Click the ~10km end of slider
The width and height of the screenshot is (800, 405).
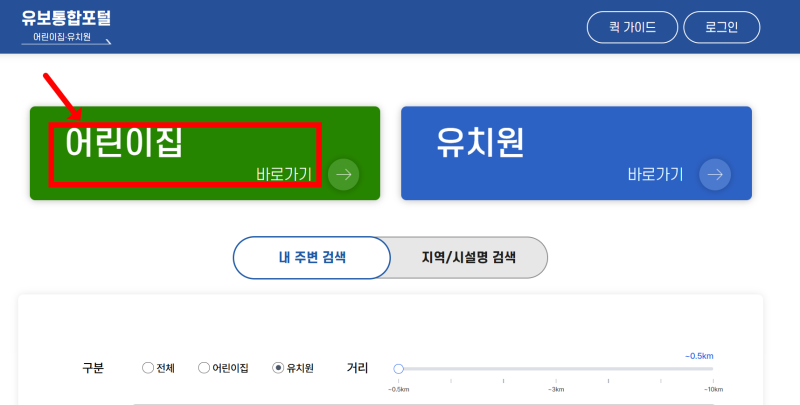pos(713,389)
